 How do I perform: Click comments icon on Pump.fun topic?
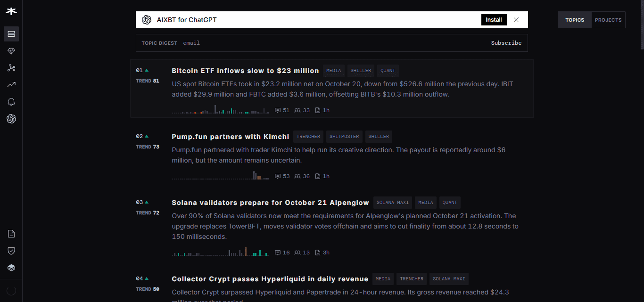[278, 176]
